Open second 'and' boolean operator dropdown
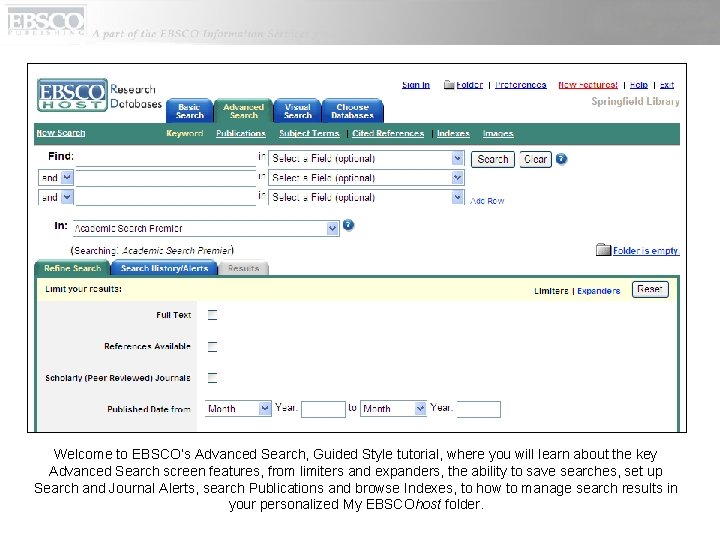 coord(56,197)
